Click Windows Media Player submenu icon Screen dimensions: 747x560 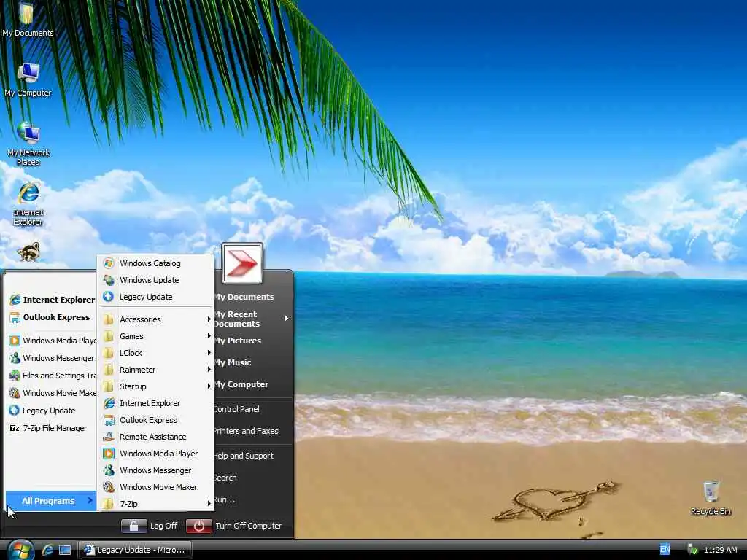pos(109,454)
